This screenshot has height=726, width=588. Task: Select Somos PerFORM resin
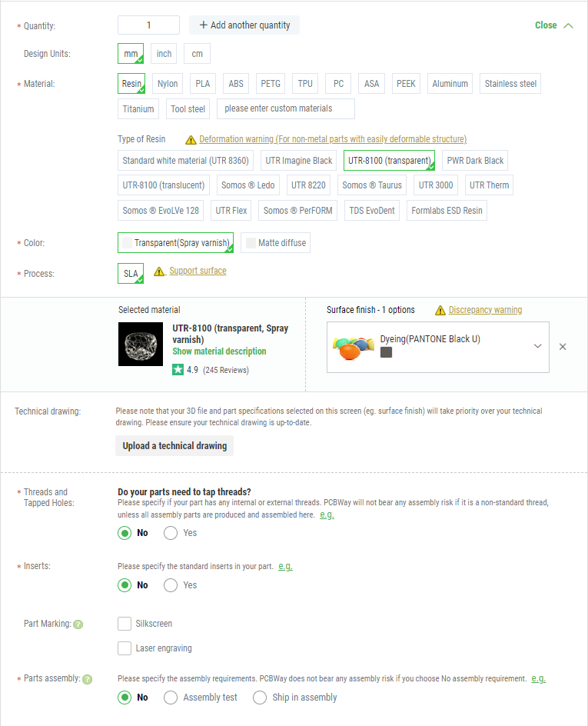pos(298,211)
